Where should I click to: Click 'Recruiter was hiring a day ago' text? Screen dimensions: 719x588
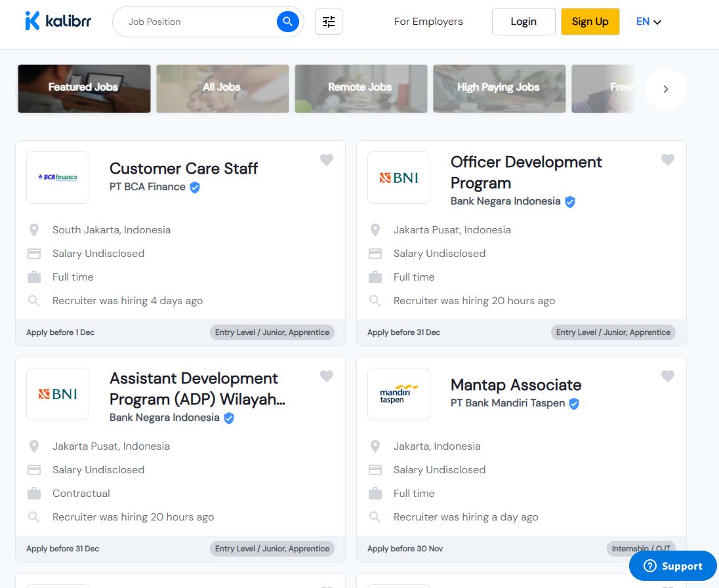pos(466,517)
